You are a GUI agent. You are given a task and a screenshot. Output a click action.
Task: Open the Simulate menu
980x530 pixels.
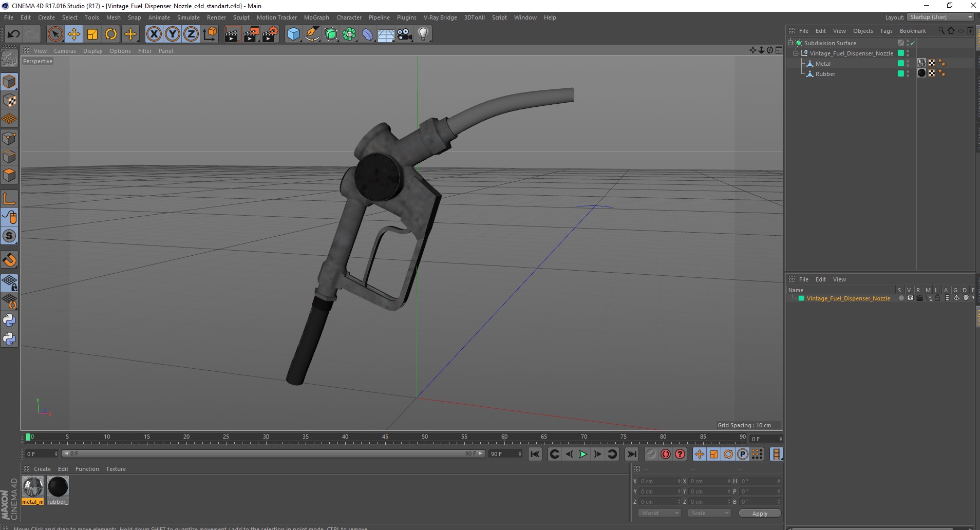click(189, 17)
